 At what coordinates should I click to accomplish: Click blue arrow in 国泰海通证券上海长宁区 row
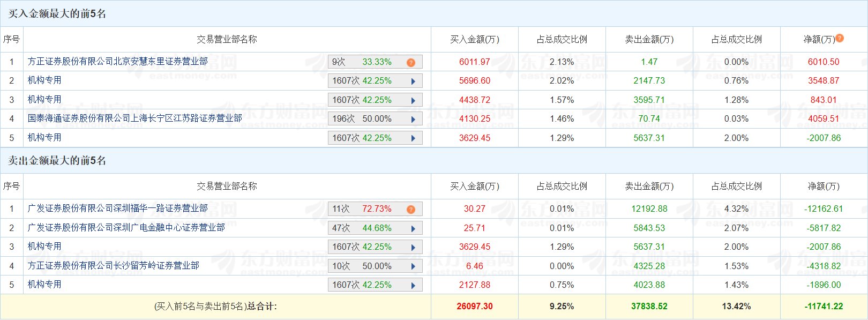click(413, 120)
